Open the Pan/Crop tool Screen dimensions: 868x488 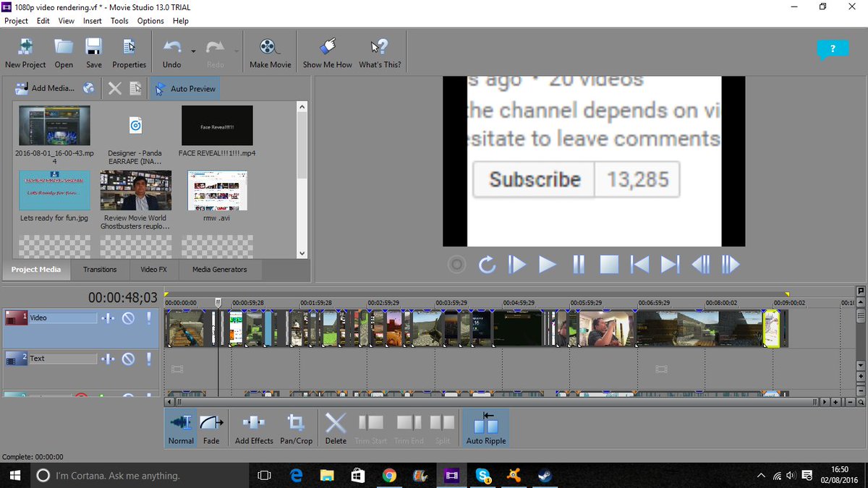click(x=296, y=428)
